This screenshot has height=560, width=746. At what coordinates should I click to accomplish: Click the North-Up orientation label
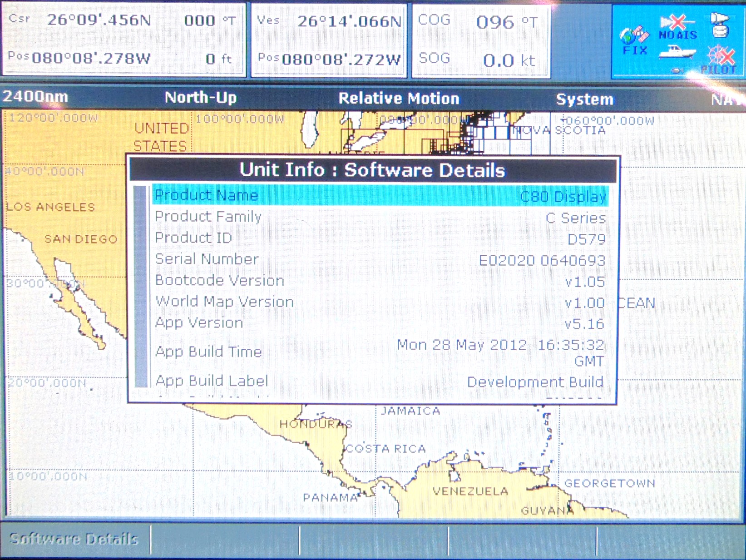200,98
